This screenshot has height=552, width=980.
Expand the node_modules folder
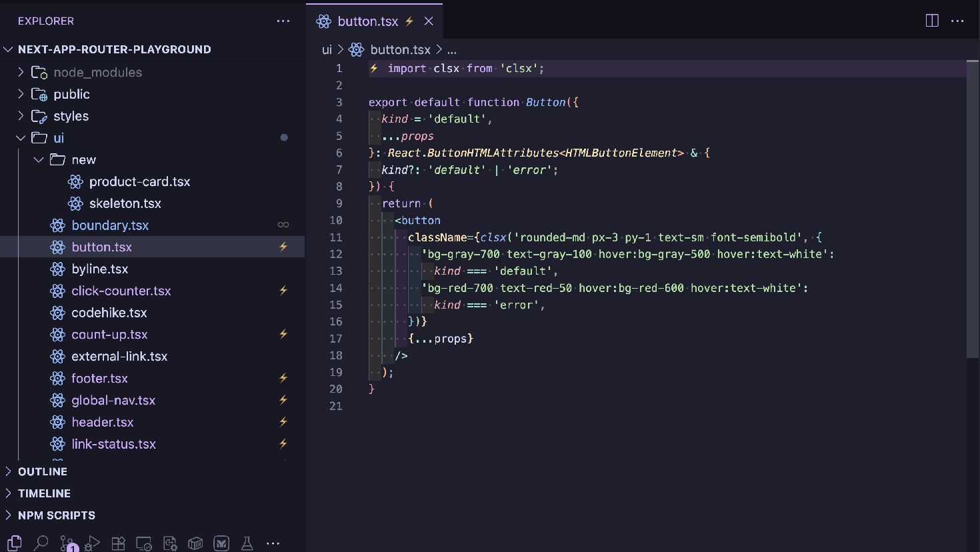(x=21, y=72)
